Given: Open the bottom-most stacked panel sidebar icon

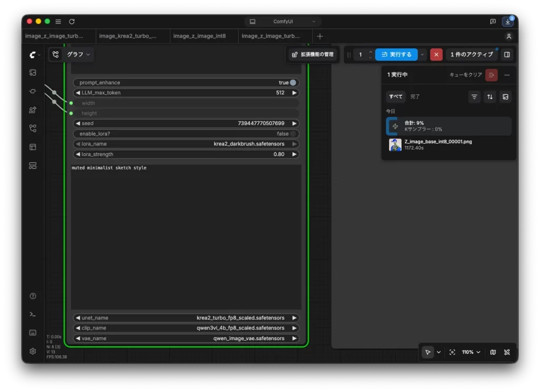Looking at the screenshot, I should coord(33,165).
